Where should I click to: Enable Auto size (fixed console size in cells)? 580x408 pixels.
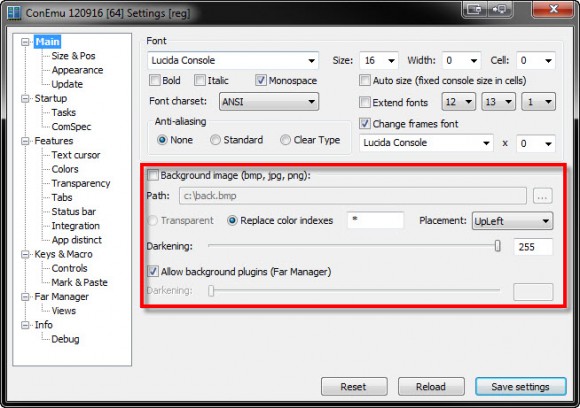365,80
